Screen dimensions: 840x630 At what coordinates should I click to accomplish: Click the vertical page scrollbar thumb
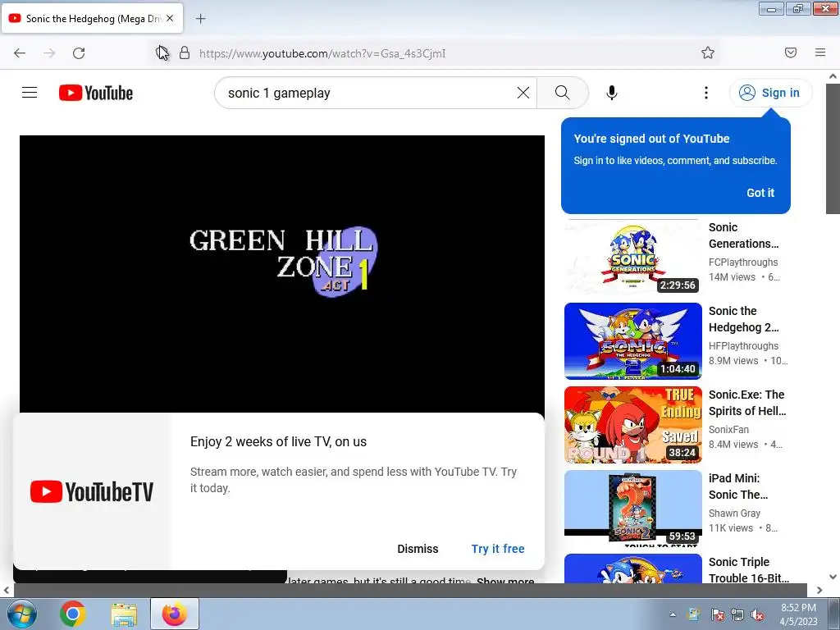pos(833,148)
